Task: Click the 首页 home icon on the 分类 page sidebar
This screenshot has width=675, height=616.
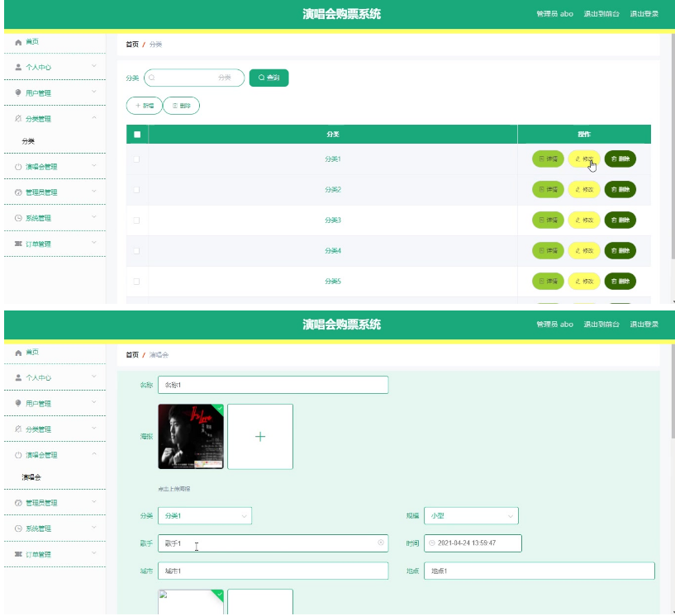Action: [18, 42]
